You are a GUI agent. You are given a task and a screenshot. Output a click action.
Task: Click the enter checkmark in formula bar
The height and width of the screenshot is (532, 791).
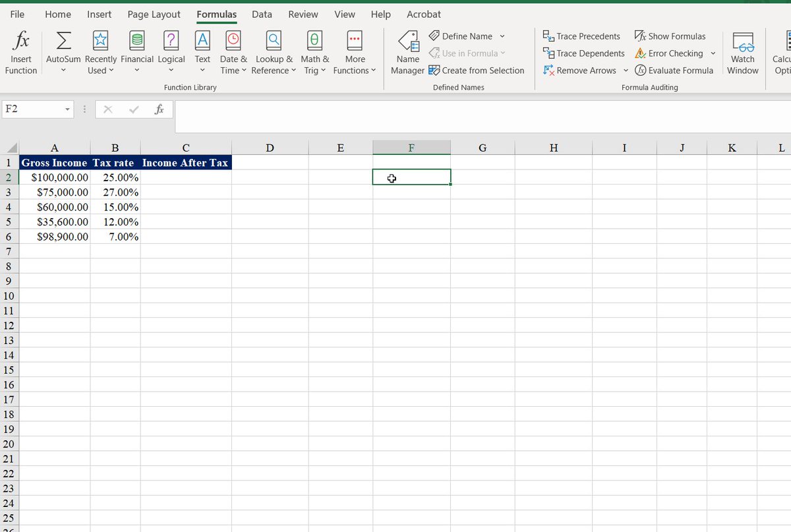pyautogui.click(x=134, y=109)
